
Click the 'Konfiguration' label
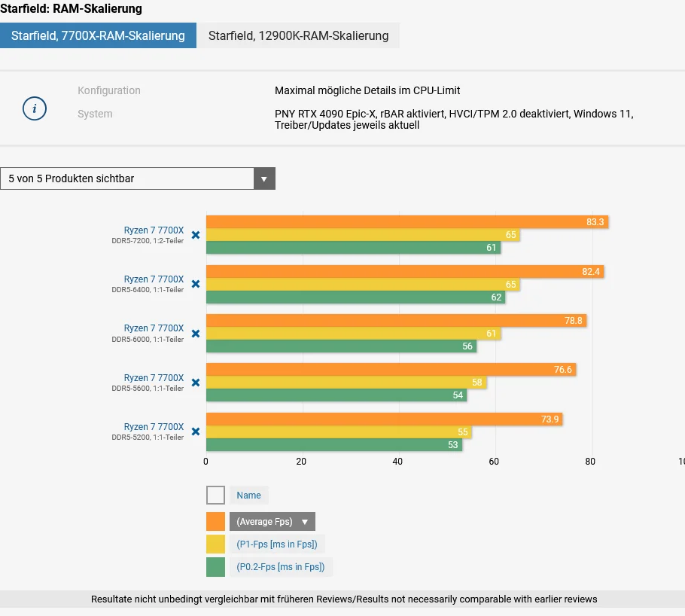point(109,90)
